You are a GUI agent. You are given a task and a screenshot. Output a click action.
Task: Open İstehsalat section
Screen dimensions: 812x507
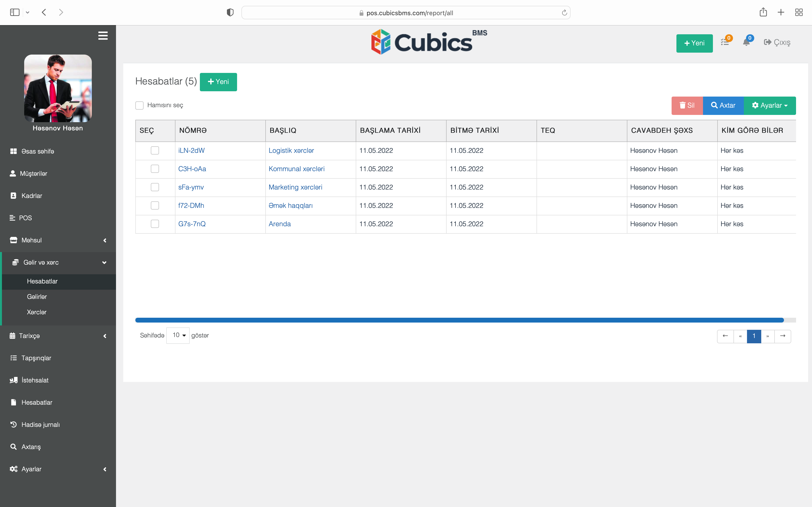point(35,380)
